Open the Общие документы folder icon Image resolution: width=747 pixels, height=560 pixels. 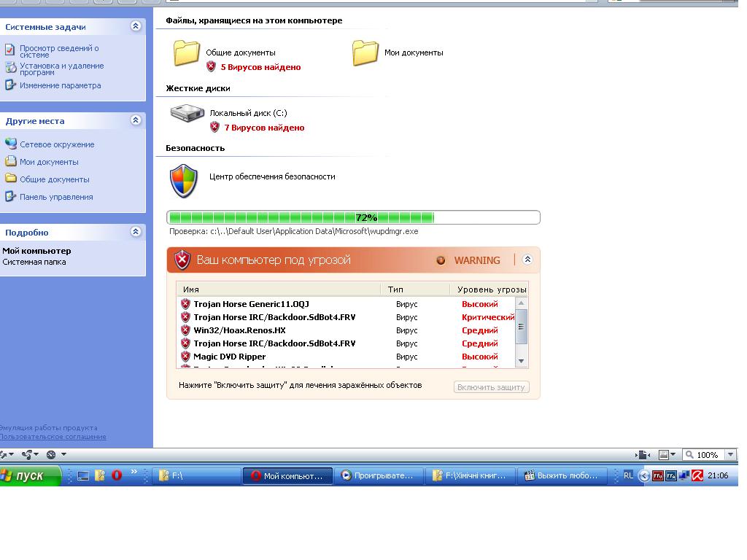tap(187, 53)
